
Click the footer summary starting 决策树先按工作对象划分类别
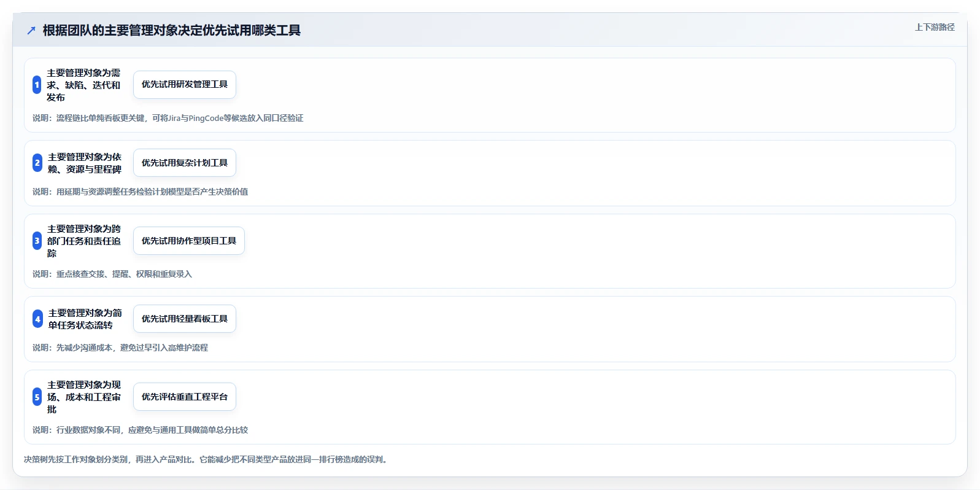click(x=207, y=459)
